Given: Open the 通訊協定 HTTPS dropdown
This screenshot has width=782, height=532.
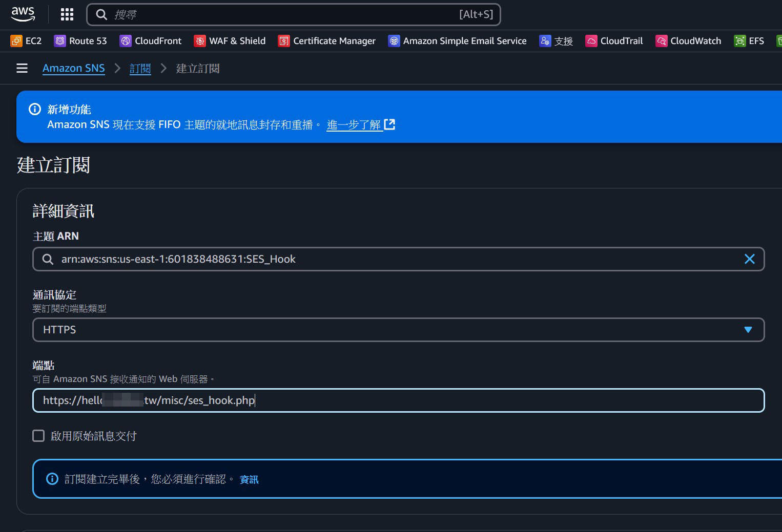Looking at the screenshot, I should (x=398, y=330).
